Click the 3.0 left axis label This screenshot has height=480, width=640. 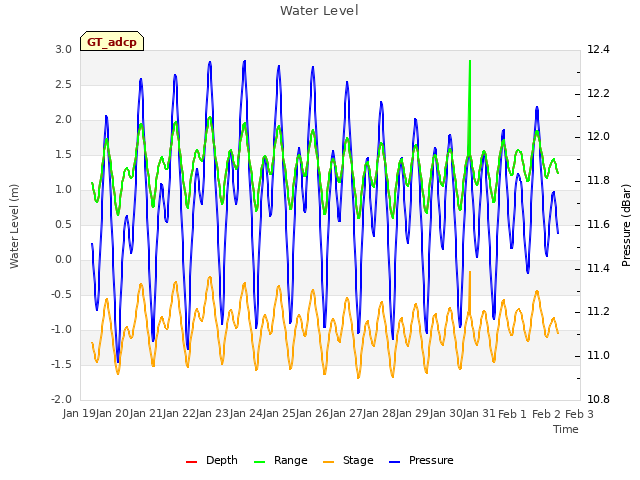click(x=64, y=49)
